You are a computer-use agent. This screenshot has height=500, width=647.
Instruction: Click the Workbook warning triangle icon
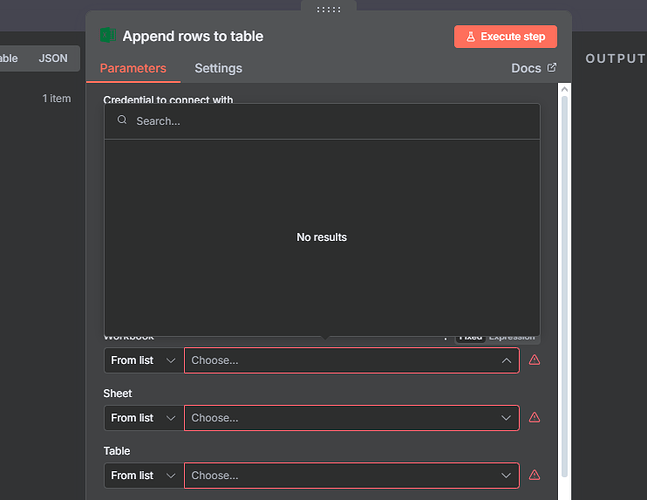(x=534, y=360)
